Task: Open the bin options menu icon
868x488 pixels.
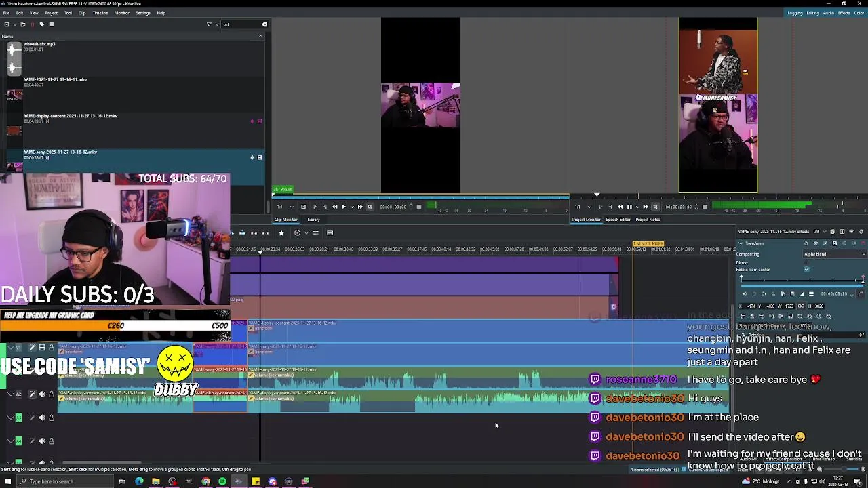Action: pos(52,24)
